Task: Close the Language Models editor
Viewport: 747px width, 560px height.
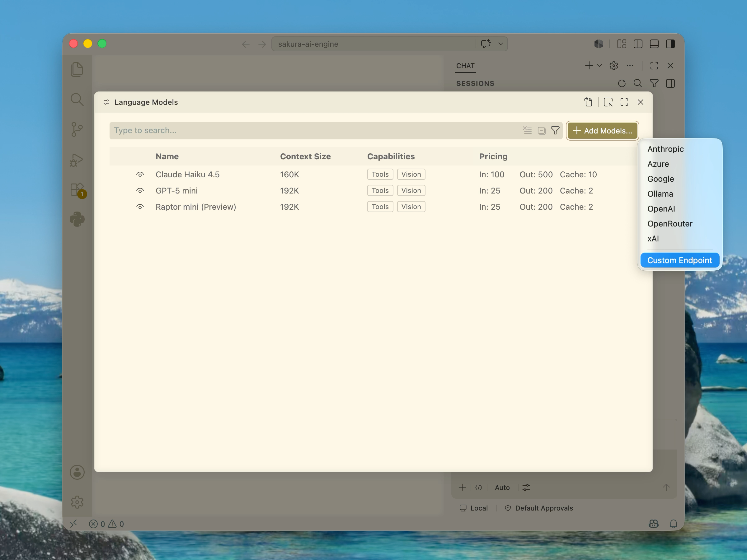Action: pos(641,102)
